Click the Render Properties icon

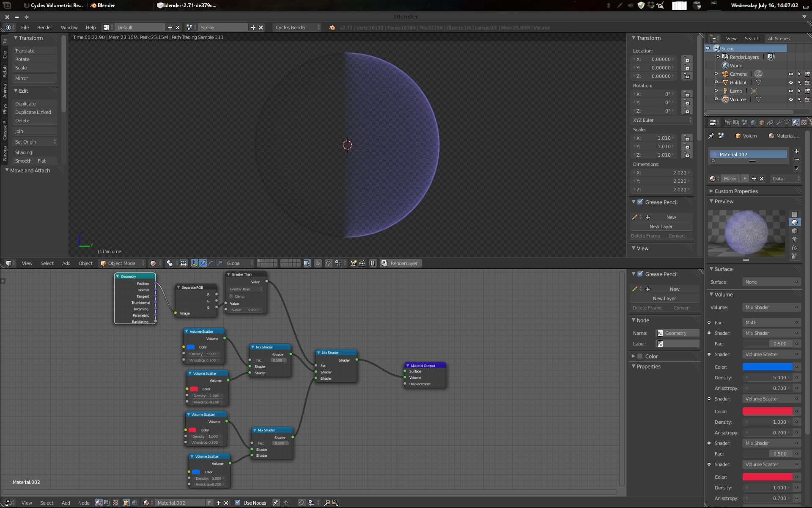(727, 123)
